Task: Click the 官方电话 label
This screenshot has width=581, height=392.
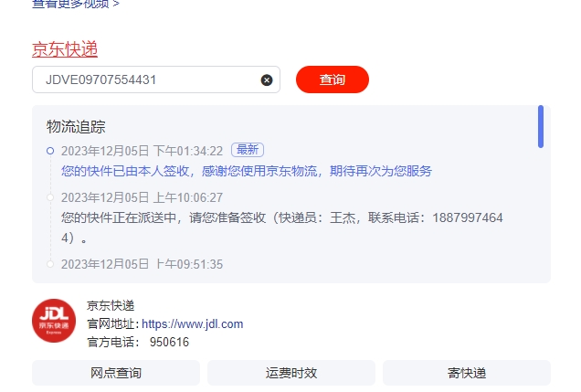Action: 113,342
